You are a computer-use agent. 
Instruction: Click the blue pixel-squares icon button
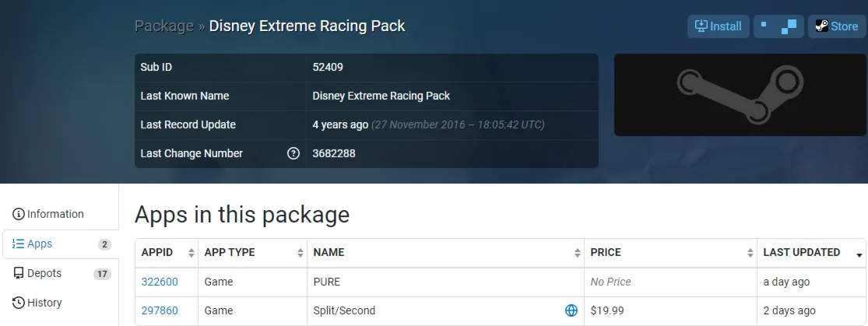coord(778,26)
